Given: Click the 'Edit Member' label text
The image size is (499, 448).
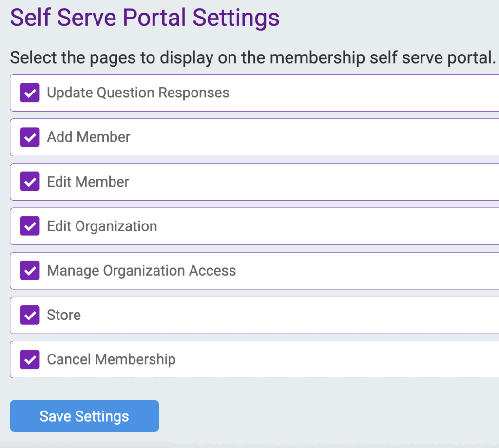Looking at the screenshot, I should (x=88, y=182).
